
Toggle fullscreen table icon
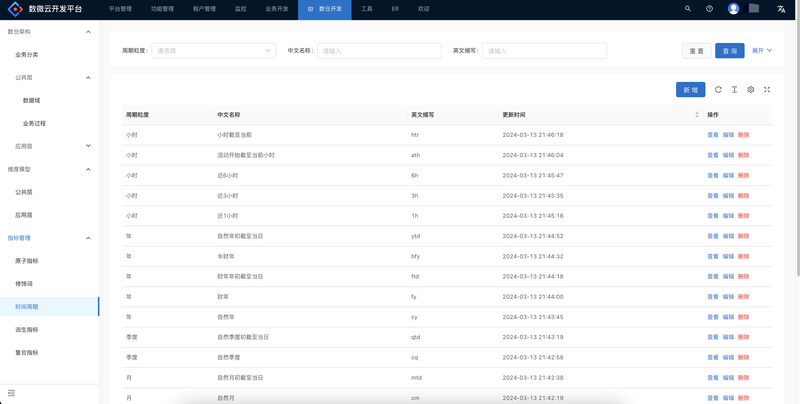pyautogui.click(x=767, y=89)
